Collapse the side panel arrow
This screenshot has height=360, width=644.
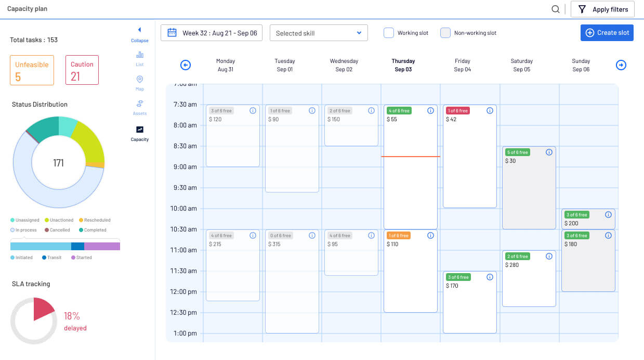pyautogui.click(x=139, y=30)
